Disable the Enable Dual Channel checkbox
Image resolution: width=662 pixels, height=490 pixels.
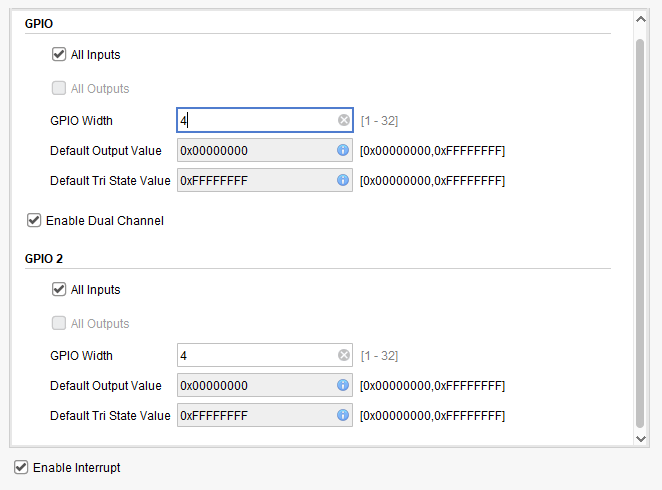click(x=34, y=220)
